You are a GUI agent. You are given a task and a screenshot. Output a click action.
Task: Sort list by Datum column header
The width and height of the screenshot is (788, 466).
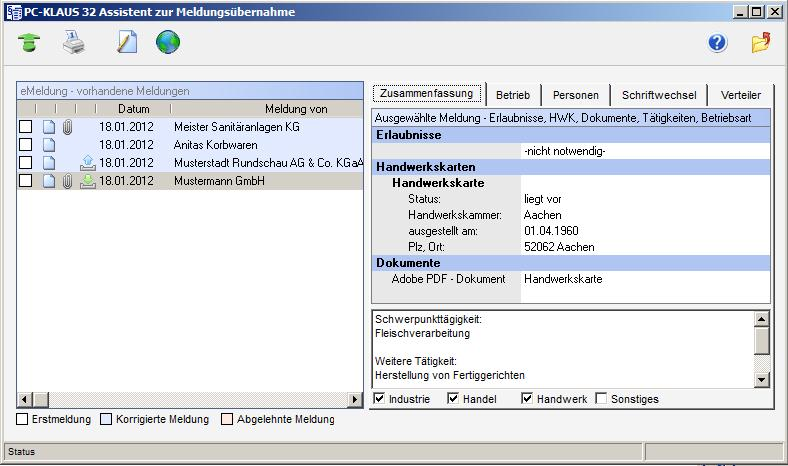(133, 108)
